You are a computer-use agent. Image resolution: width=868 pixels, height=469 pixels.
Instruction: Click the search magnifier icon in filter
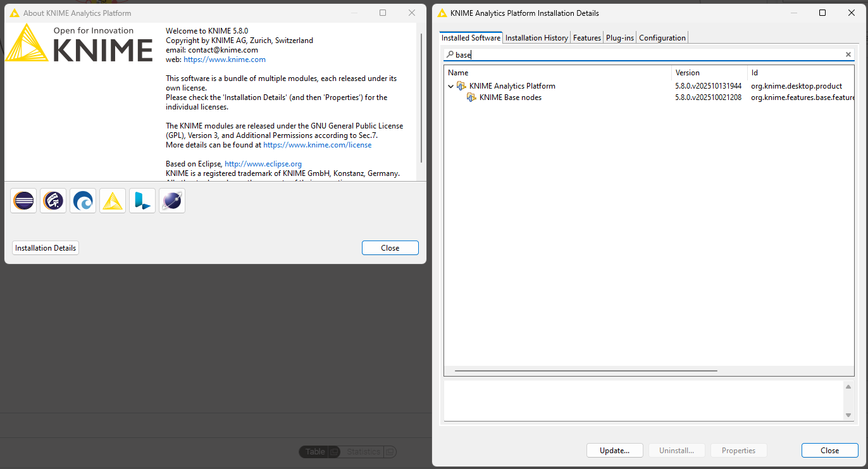(450, 55)
